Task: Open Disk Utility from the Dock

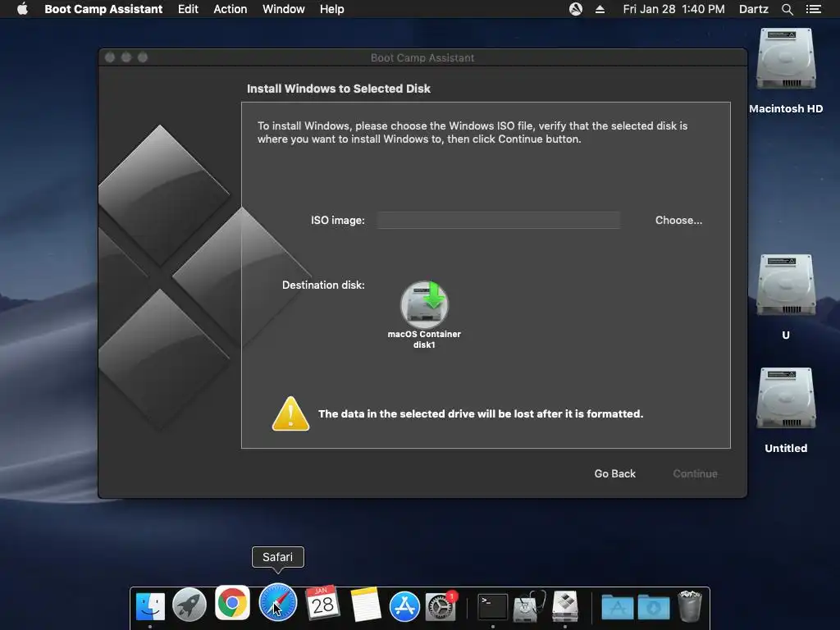Action: (528, 606)
